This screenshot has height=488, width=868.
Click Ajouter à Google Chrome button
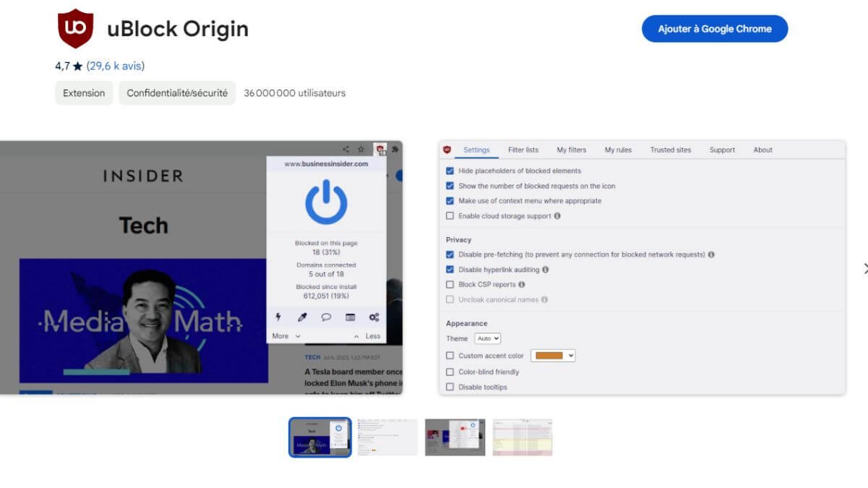pyautogui.click(x=715, y=29)
